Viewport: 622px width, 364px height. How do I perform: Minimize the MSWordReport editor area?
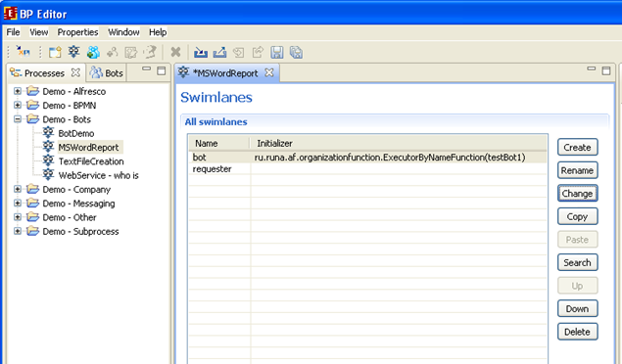point(591,68)
